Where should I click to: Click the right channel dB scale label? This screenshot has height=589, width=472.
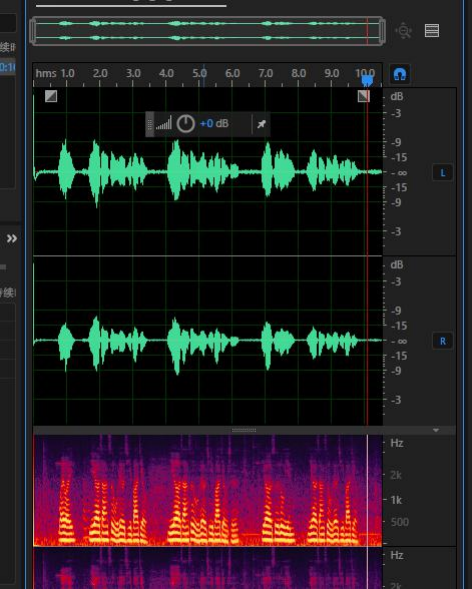(397, 265)
